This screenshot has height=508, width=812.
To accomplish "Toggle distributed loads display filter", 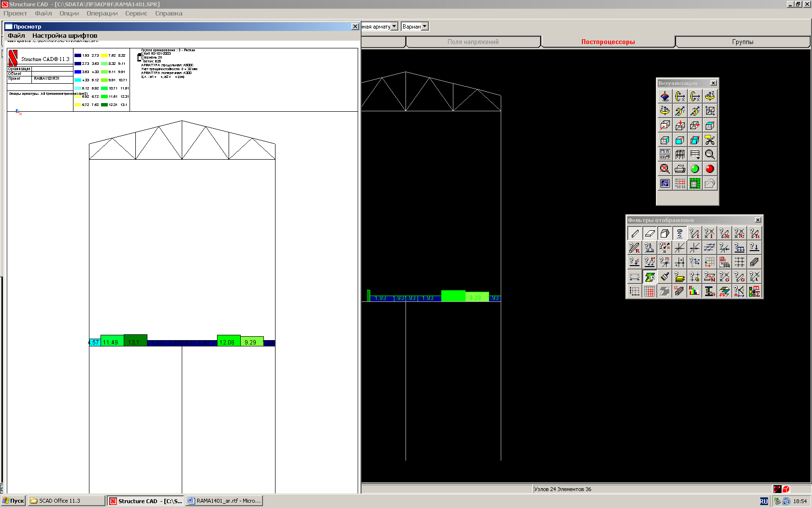I will pos(739,248).
